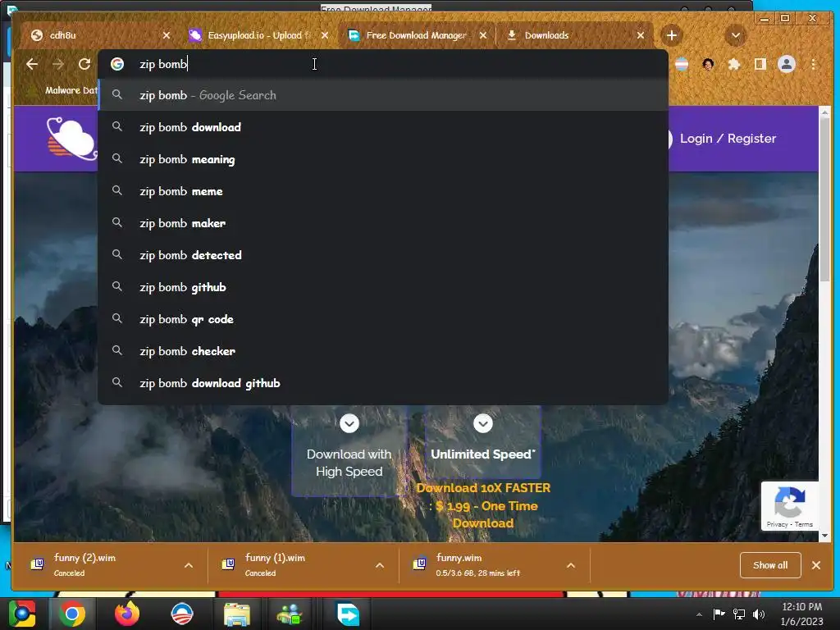
Task: Choose the 'zip bomb meaning' suggestion
Action: pyautogui.click(x=383, y=160)
